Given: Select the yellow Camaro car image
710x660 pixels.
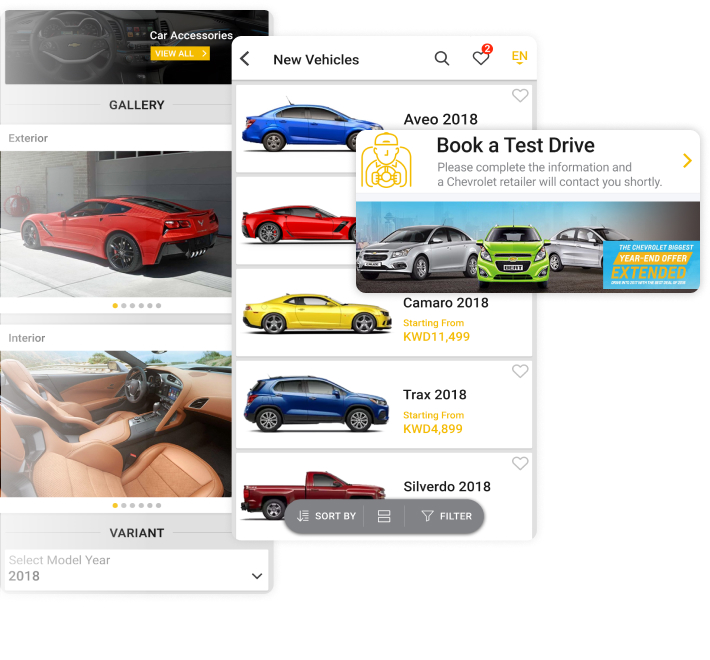Looking at the screenshot, I should point(317,313).
